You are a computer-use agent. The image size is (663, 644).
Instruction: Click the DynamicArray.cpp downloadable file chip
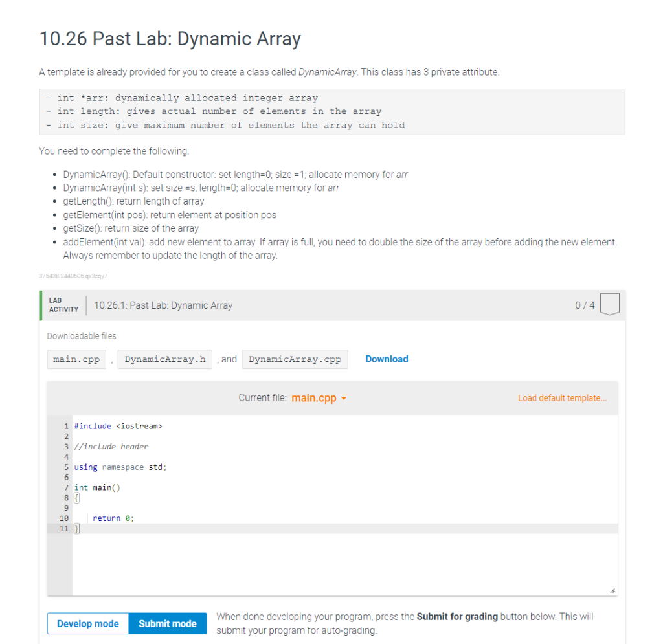pos(295,359)
